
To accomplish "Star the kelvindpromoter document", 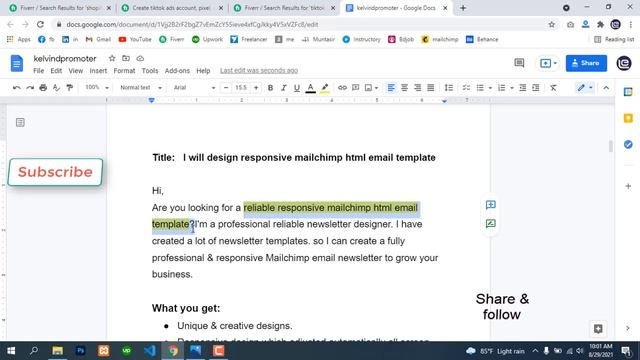I will [112, 58].
